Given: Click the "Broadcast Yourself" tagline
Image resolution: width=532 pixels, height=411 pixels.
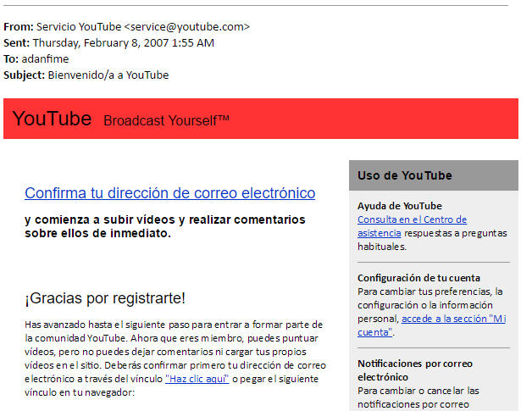Looking at the screenshot, I should (x=166, y=120).
